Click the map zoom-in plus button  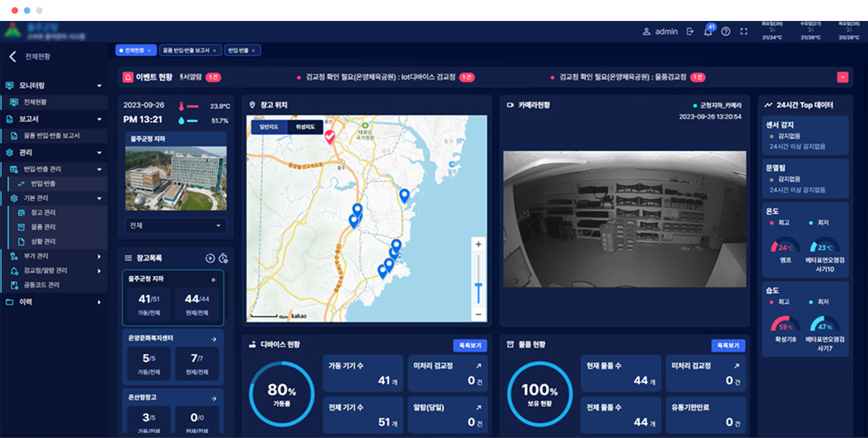point(478,245)
